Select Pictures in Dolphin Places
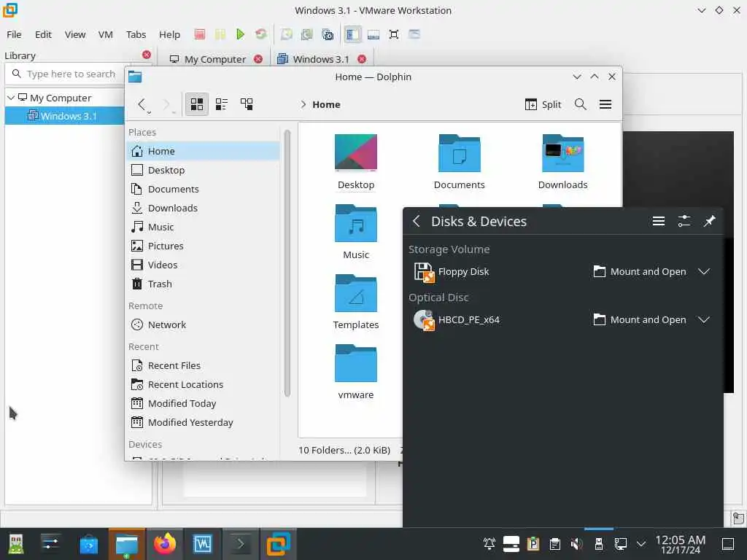This screenshot has height=560, width=747. [204, 246]
